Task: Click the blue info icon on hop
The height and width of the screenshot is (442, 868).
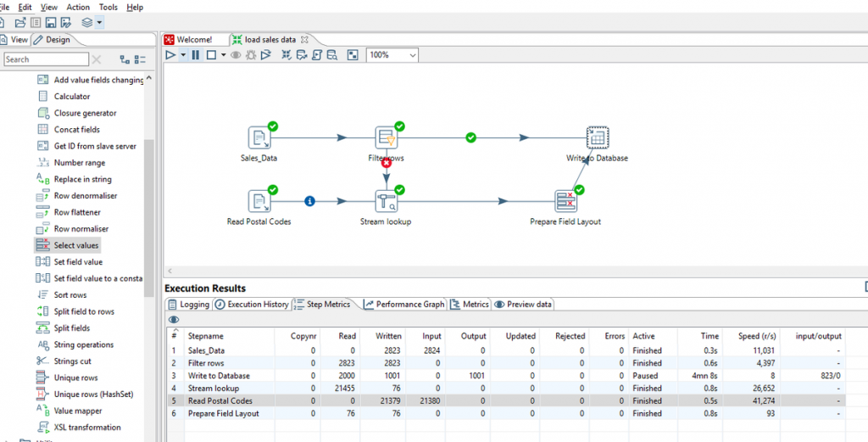Action: click(309, 200)
